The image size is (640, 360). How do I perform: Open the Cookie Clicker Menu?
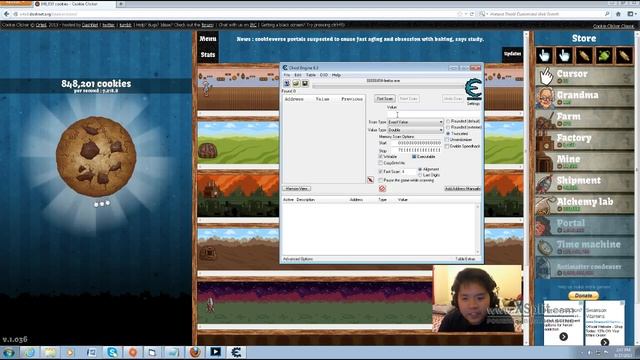coord(208,38)
